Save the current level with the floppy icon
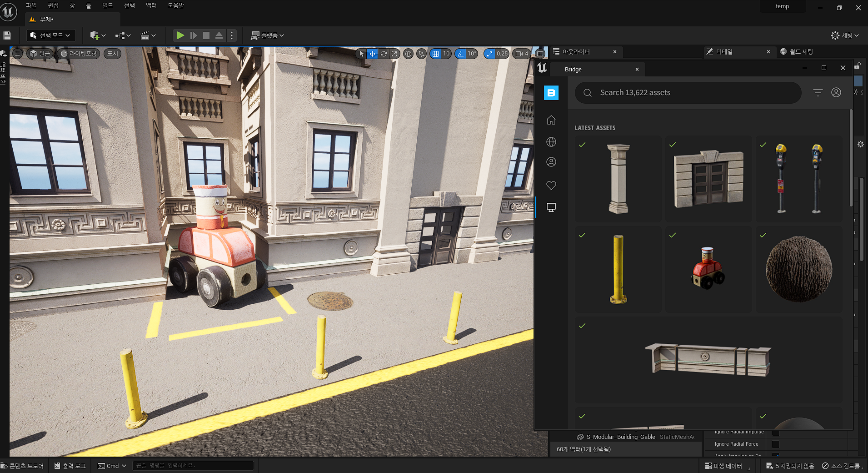The image size is (868, 473). [x=7, y=35]
